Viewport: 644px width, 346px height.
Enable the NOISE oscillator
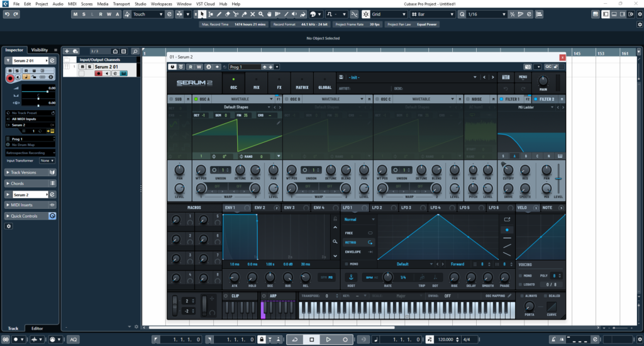pos(467,99)
